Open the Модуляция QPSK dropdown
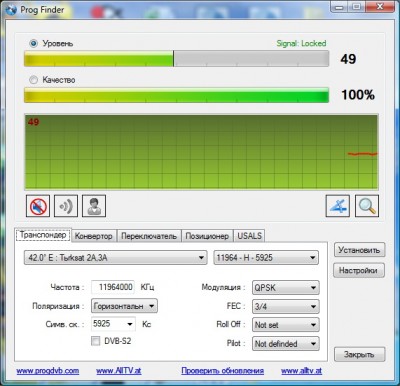This screenshot has width=400, height=386. click(286, 288)
